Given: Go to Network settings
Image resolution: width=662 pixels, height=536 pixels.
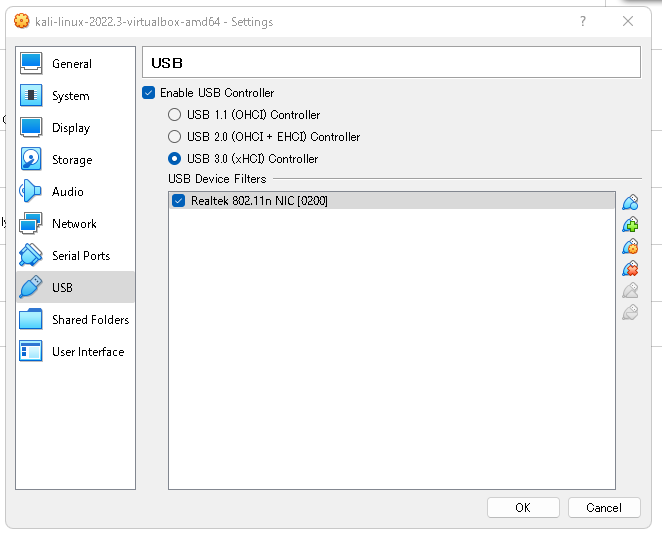Looking at the screenshot, I should [x=75, y=224].
